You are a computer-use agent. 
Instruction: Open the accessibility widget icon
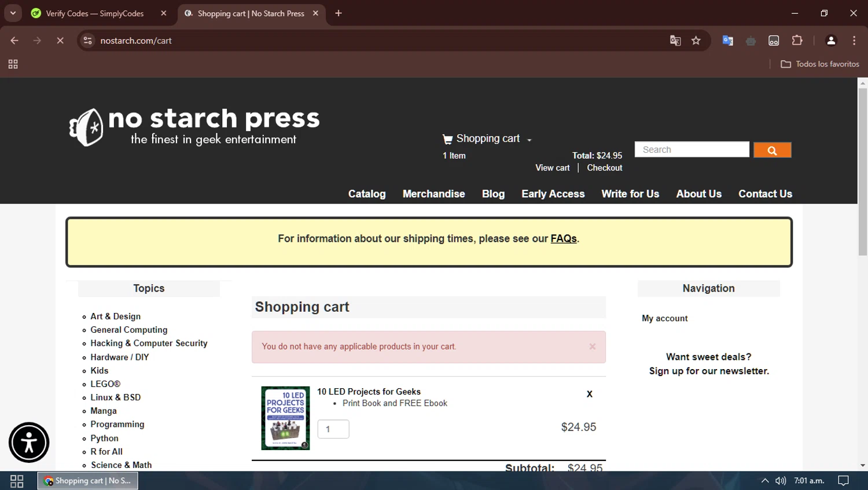coord(29,443)
